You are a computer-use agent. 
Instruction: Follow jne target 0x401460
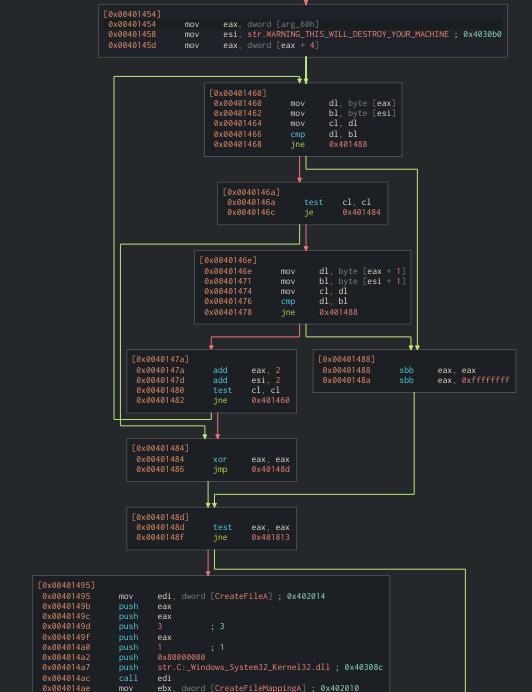[x=271, y=401]
